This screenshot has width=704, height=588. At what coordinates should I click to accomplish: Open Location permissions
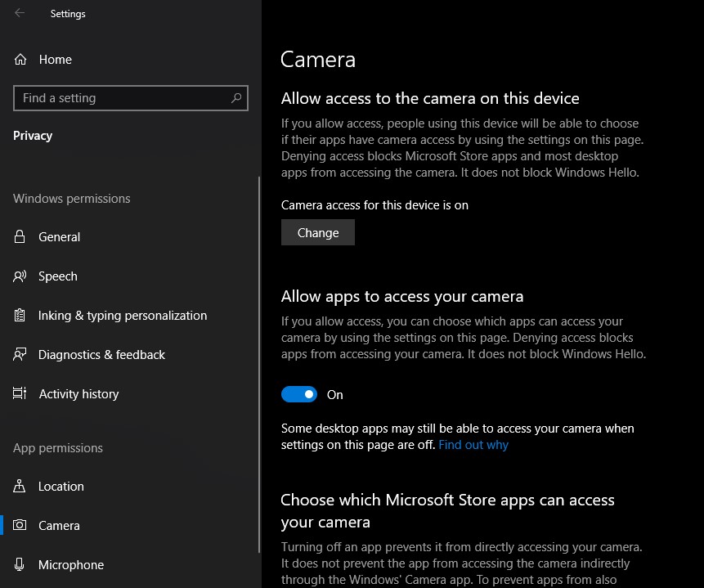pos(129,486)
